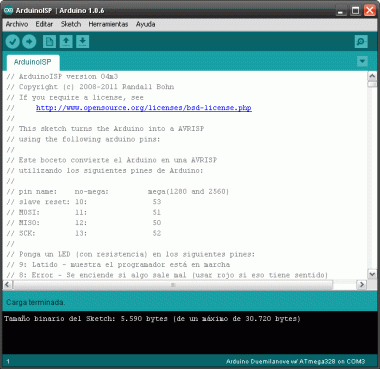Click the Upload arrow icon
The image size is (380, 369).
click(x=29, y=42)
